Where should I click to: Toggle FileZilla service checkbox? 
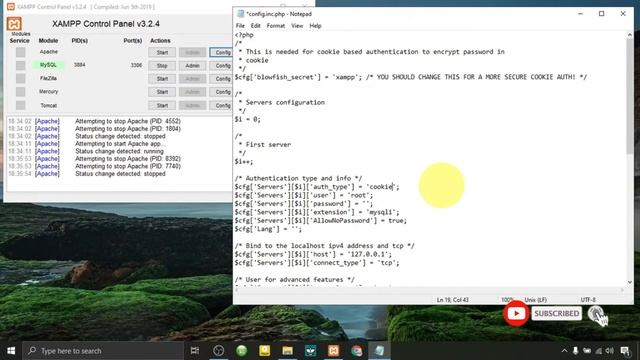click(x=20, y=78)
